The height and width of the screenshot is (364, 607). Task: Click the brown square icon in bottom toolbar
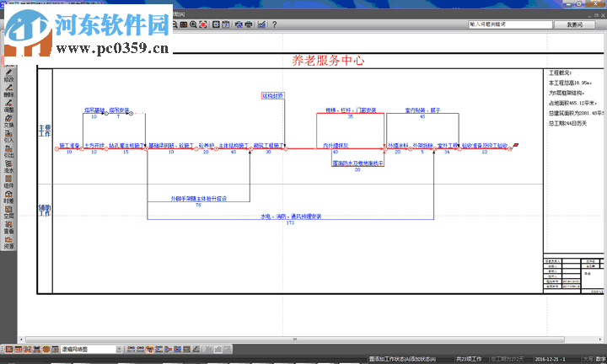(46, 349)
